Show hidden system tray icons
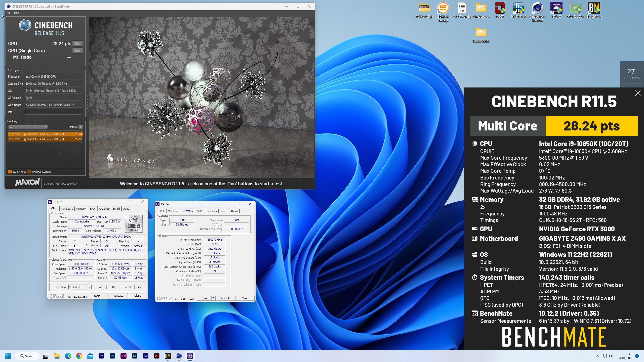 click(597, 356)
